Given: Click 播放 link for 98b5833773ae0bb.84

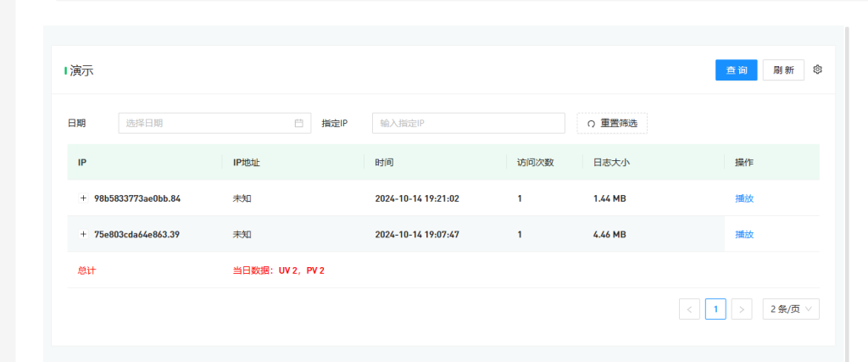Looking at the screenshot, I should coord(744,198).
